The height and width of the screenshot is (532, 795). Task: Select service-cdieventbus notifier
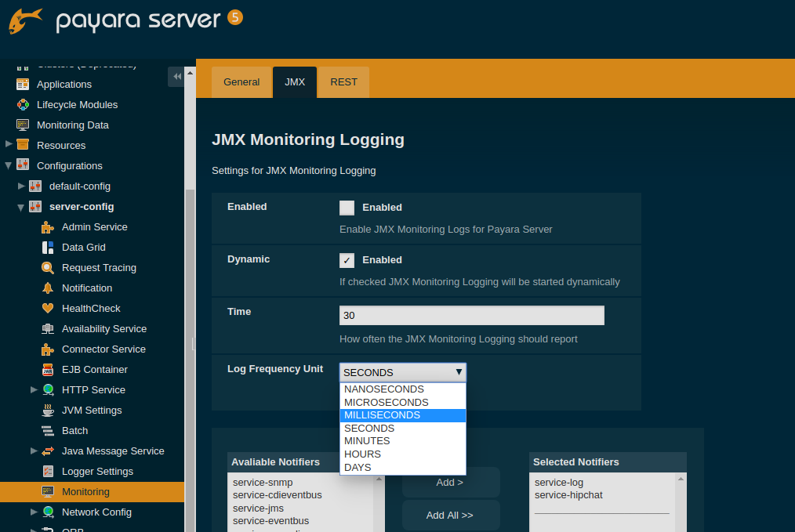click(278, 495)
